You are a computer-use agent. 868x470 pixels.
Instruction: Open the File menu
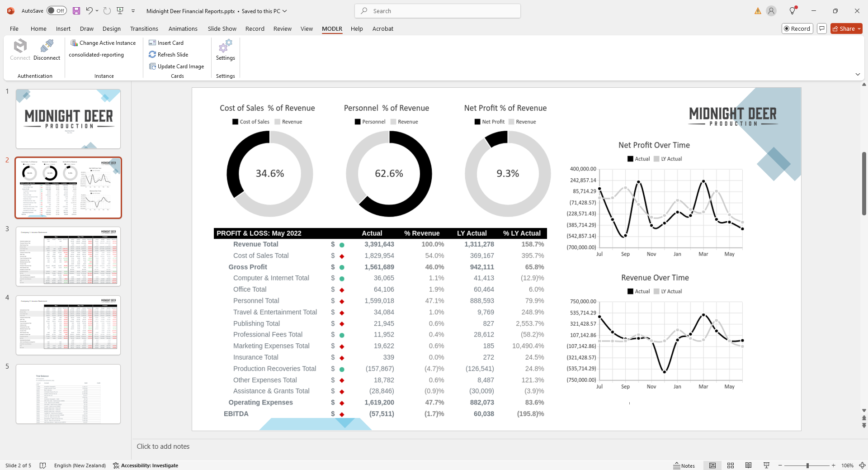(x=14, y=28)
